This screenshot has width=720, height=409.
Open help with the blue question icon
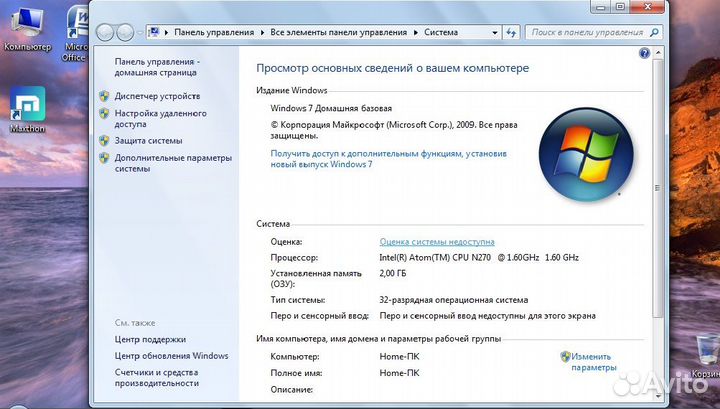(644, 53)
